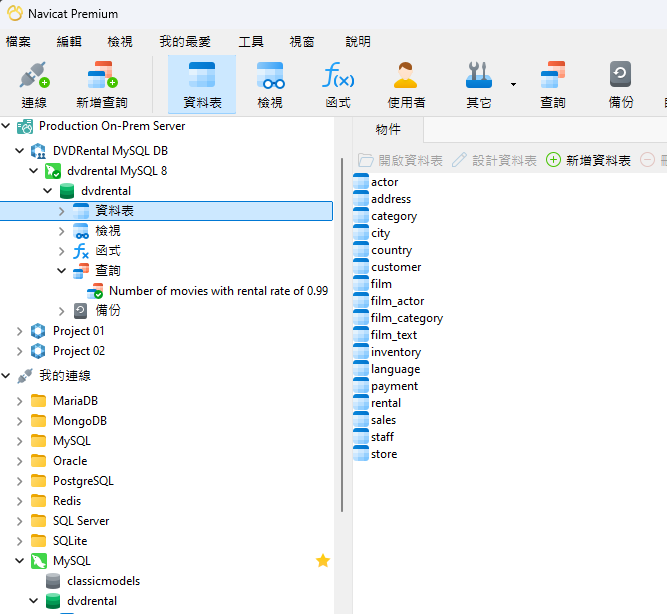Open the Backup (備份) toolbar icon
The height and width of the screenshot is (614, 667).
click(x=620, y=74)
